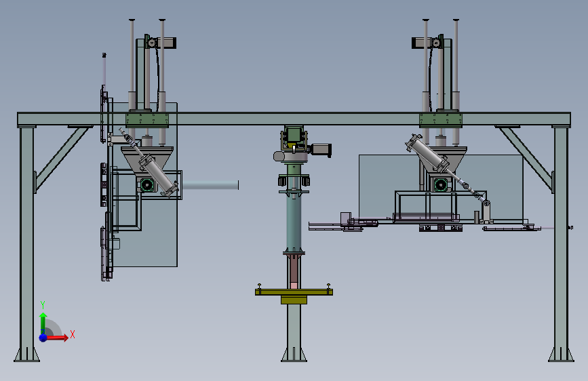Select the right leg's base foot
The width and height of the screenshot is (588, 381).
(561, 355)
